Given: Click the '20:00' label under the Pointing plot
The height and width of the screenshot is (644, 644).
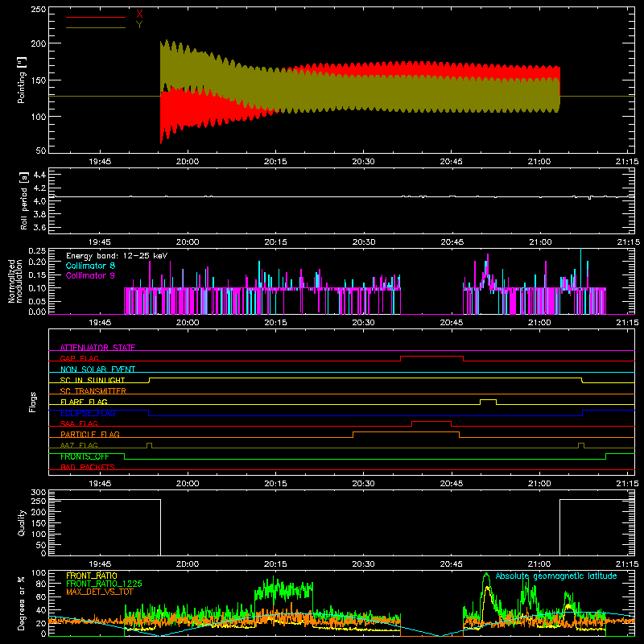Looking at the screenshot, I should point(188,162).
